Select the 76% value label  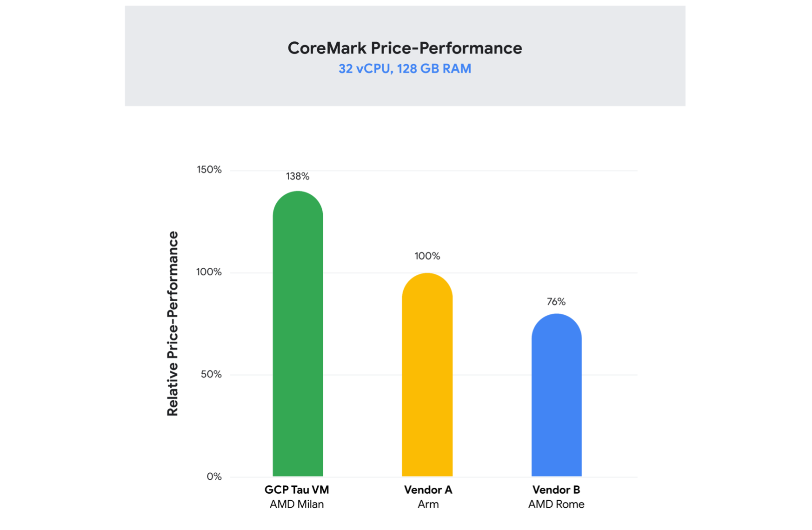(556, 302)
